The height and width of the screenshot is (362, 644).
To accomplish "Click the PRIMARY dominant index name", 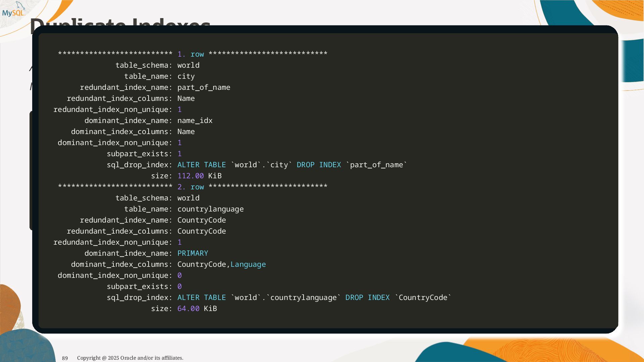I will click(x=193, y=253).
